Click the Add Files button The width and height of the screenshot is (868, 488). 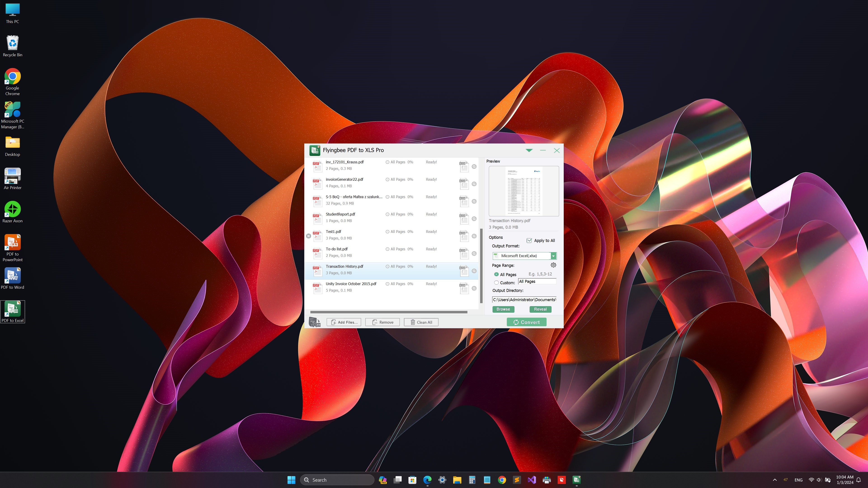coord(344,322)
